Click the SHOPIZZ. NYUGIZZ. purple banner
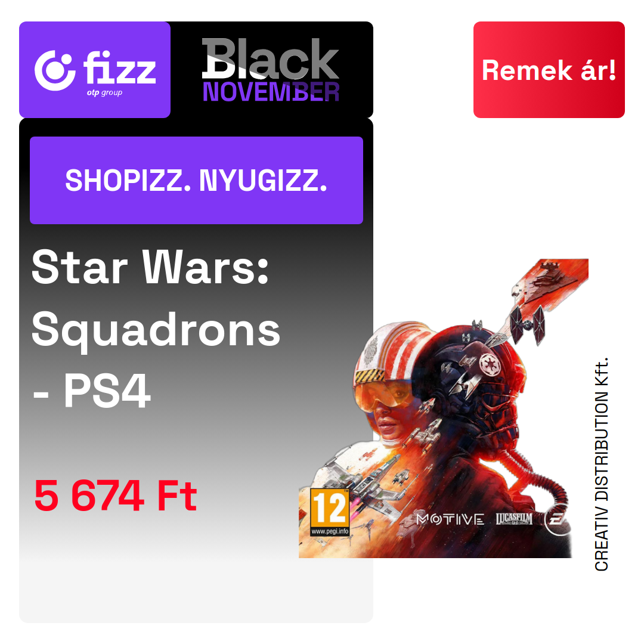 click(x=196, y=180)
